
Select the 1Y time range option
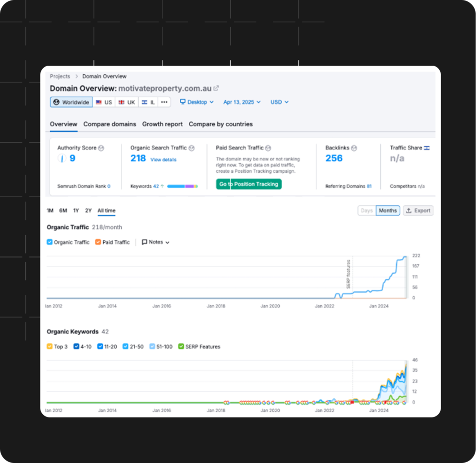point(76,211)
